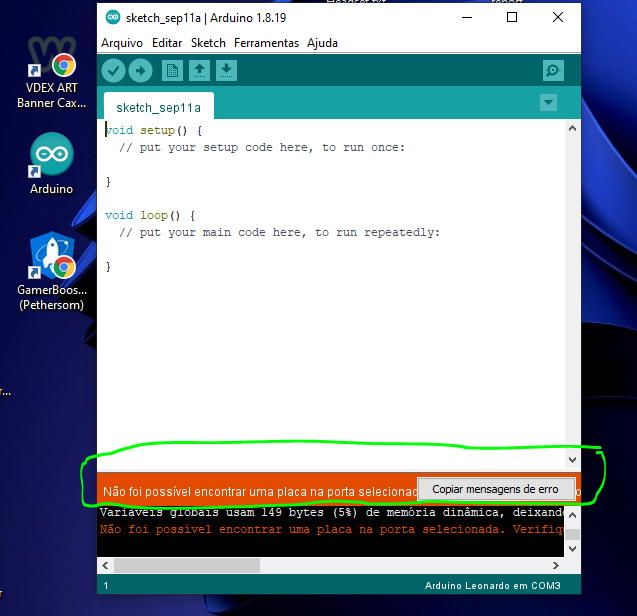The image size is (637, 616).
Task: Select GamerBoos (Pethersom) desktop shortcut
Action: (52, 271)
